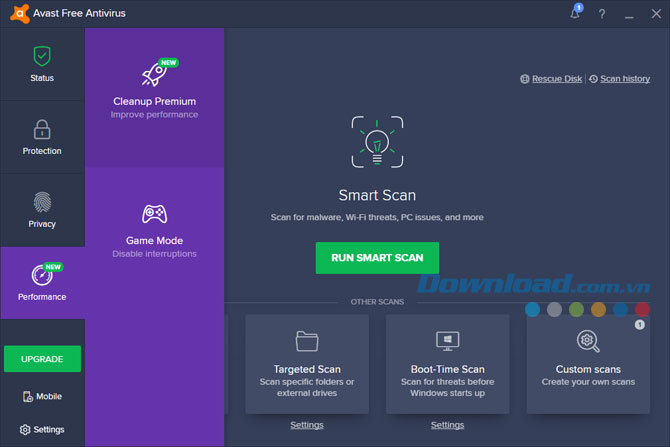Open Settings under Boot-Time Scan
The height and width of the screenshot is (447, 670).
tap(447, 425)
